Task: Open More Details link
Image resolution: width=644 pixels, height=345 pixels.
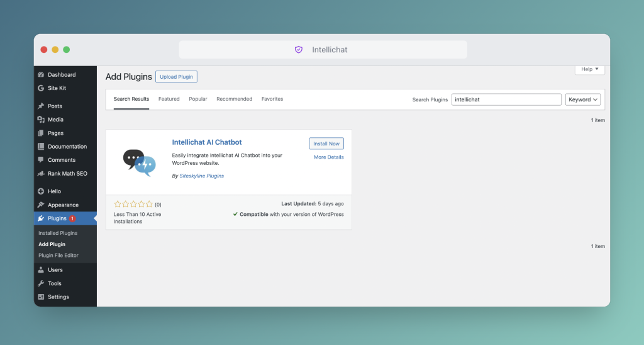Action: pyautogui.click(x=328, y=157)
